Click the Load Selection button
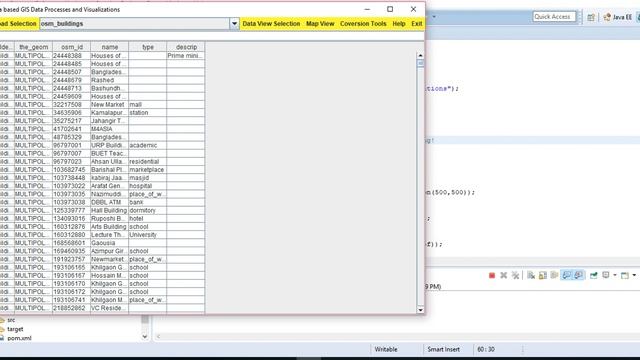This screenshot has height=360, width=640. 18,24
